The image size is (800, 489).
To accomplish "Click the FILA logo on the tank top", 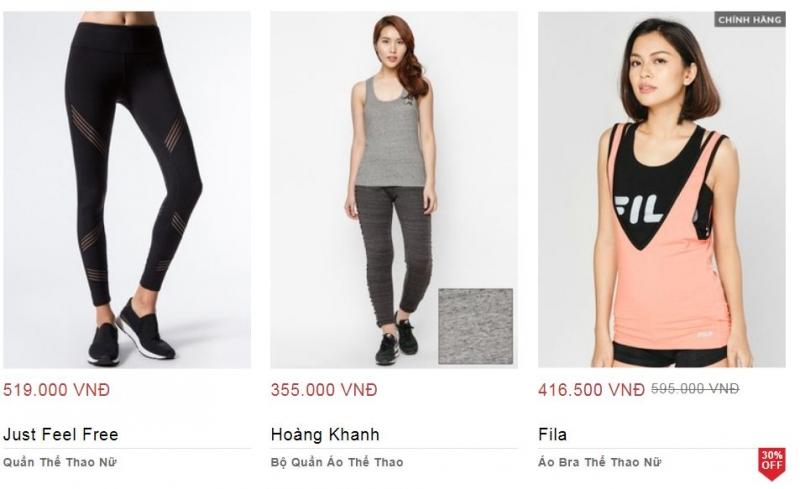I will pos(641,210).
